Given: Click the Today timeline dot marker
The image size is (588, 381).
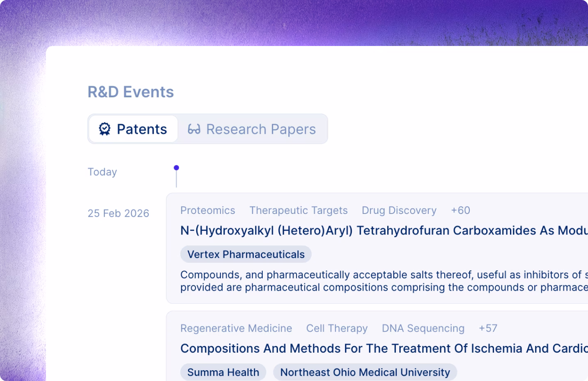Looking at the screenshot, I should pyautogui.click(x=176, y=168).
